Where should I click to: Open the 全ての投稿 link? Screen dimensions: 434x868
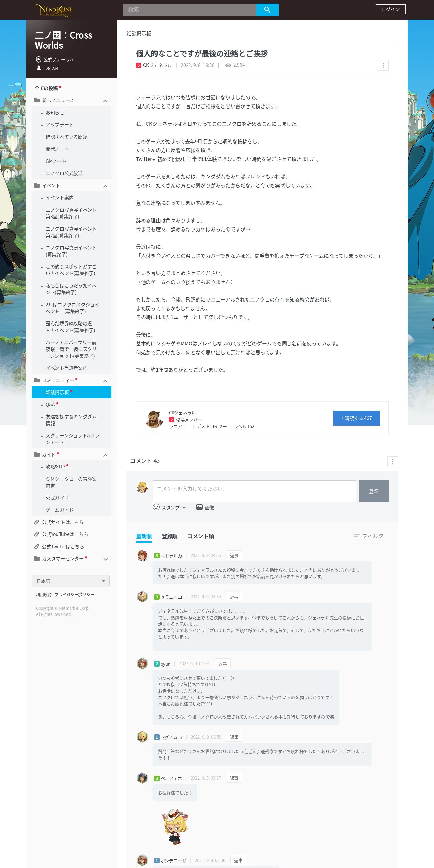click(46, 88)
